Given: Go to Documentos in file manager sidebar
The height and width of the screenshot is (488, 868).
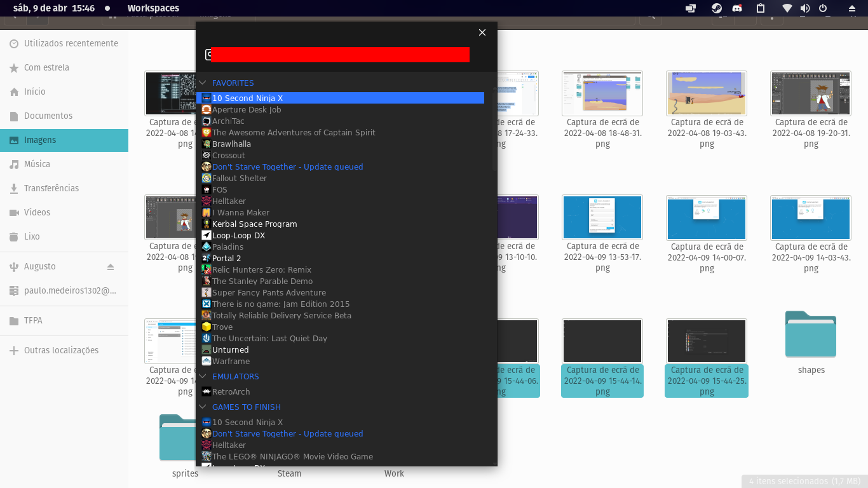Looking at the screenshot, I should point(64,116).
